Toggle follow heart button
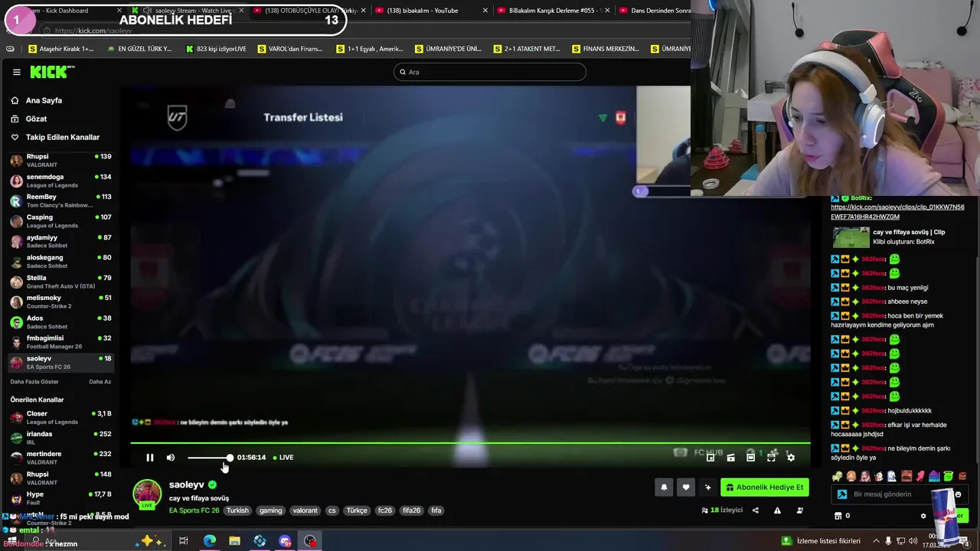Screen dimensions: 980x551 coord(686,487)
